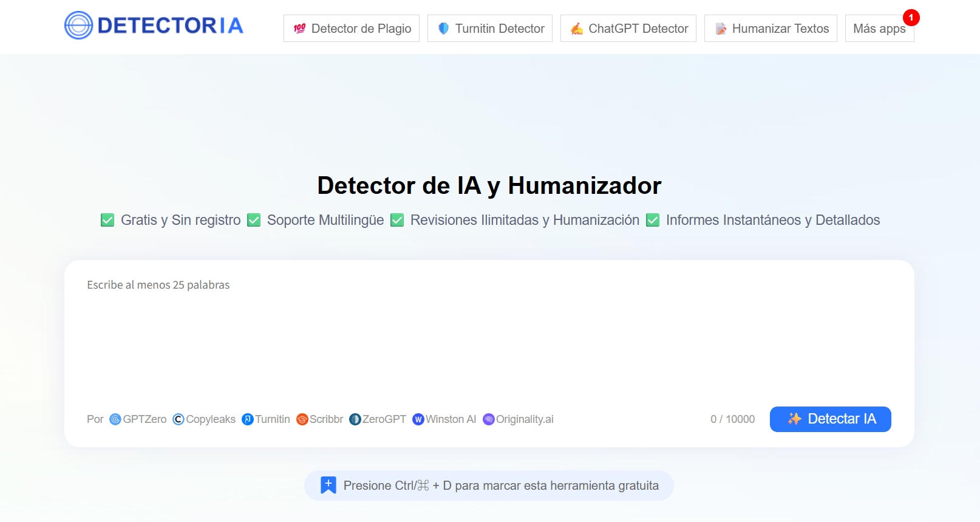Click the ZeroGPT logo icon
This screenshot has height=522, width=980.
(355, 419)
